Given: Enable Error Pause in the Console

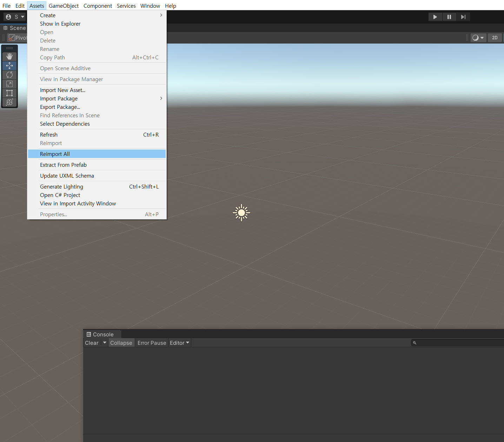Looking at the screenshot, I should click(x=152, y=343).
